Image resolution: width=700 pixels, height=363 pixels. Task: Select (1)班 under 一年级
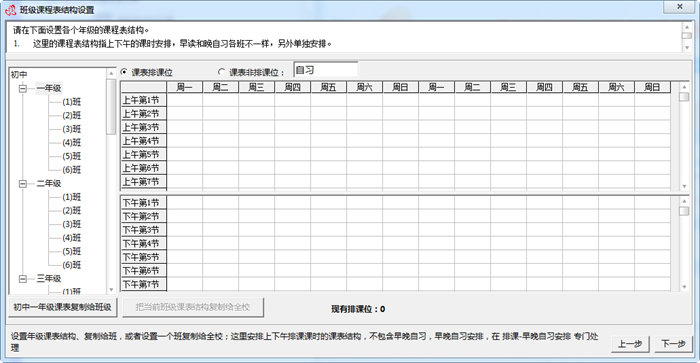71,102
